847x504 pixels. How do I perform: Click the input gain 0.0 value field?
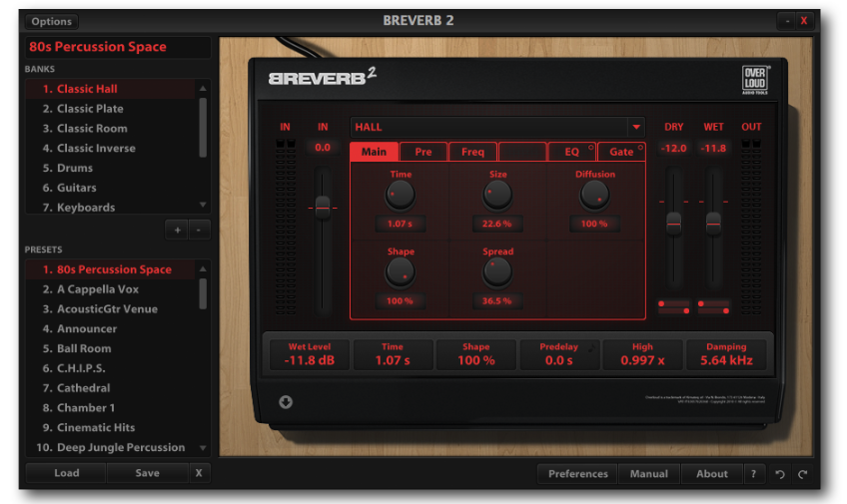(x=323, y=148)
